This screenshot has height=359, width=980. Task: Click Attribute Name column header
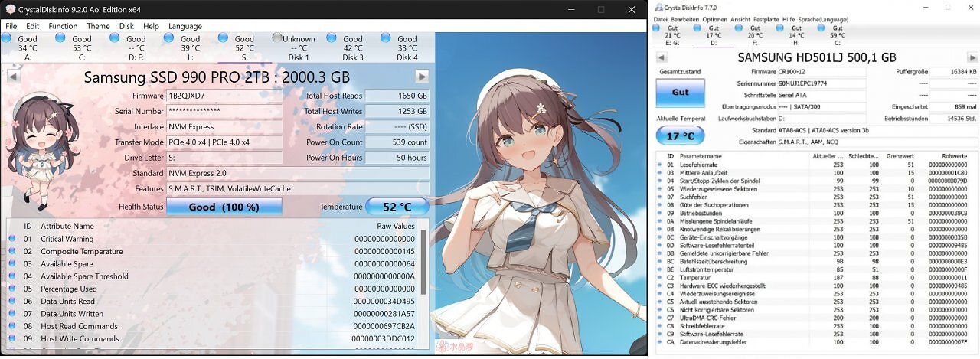tap(67, 226)
